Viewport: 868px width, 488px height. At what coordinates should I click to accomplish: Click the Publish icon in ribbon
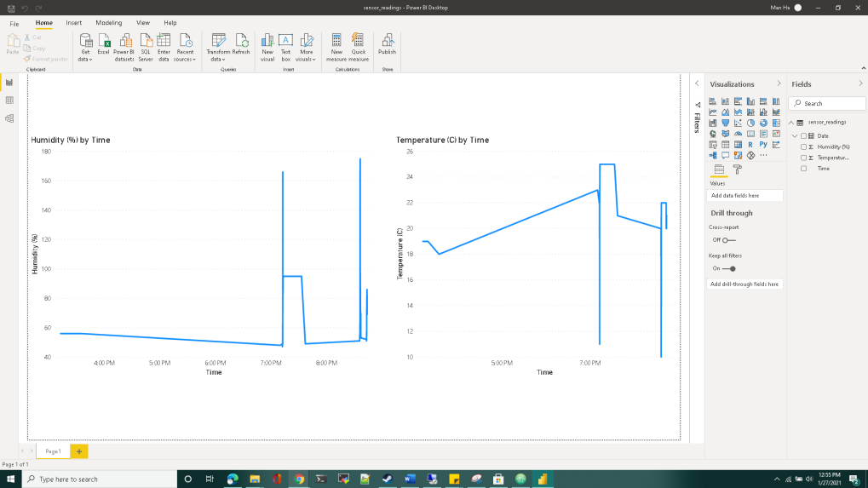click(387, 44)
